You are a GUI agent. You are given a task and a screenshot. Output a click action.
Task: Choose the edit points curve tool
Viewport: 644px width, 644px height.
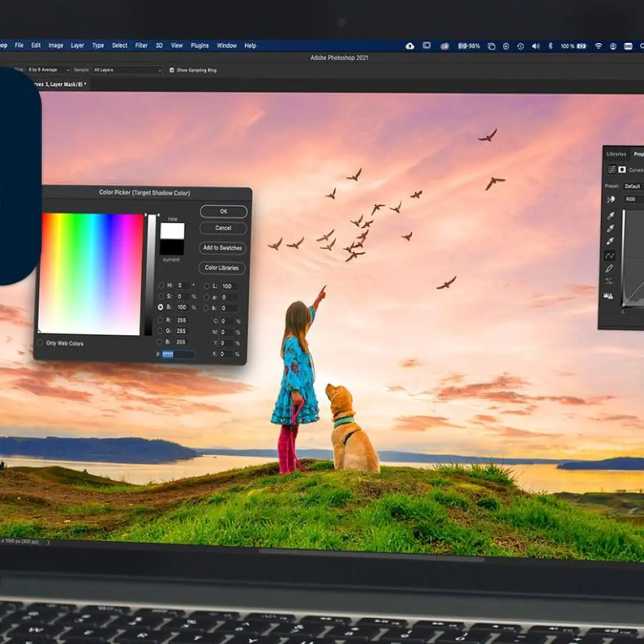click(x=610, y=255)
